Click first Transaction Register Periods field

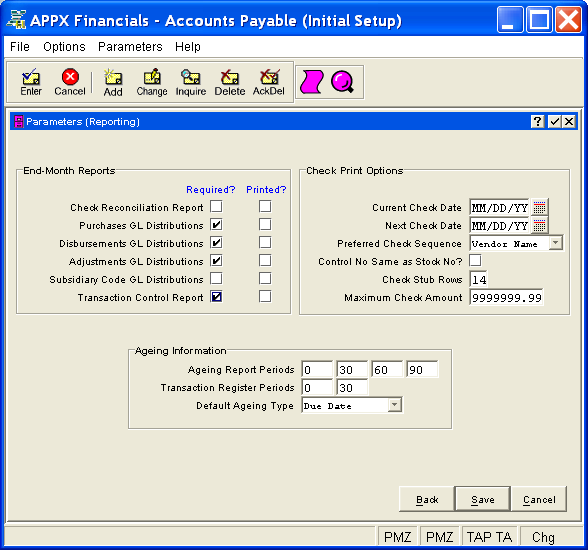317,387
